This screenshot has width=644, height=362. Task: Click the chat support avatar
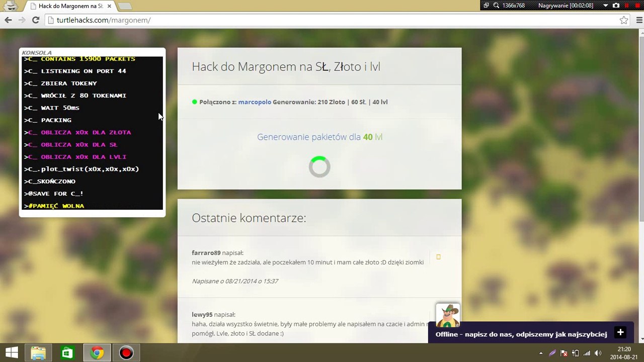pos(448,315)
